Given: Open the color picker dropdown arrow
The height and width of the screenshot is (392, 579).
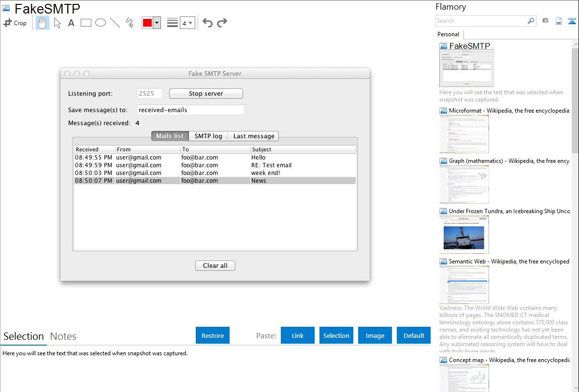Looking at the screenshot, I should [157, 23].
